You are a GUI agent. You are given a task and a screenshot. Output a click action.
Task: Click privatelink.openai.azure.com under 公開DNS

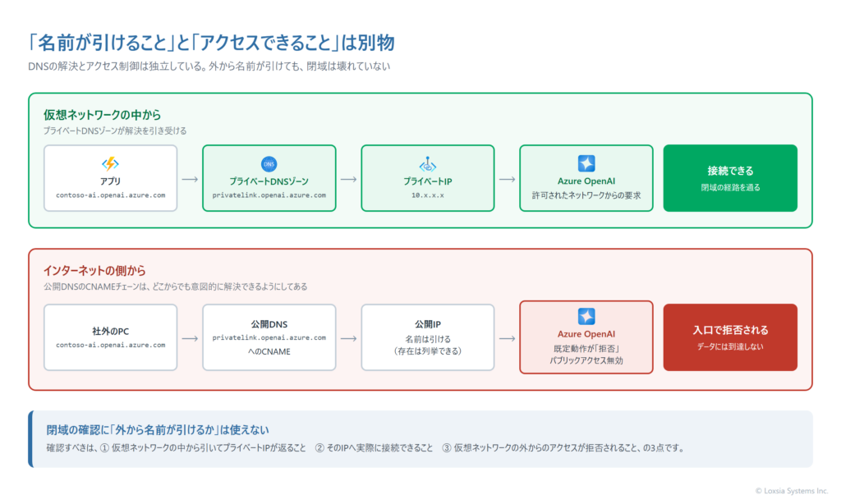point(269,337)
